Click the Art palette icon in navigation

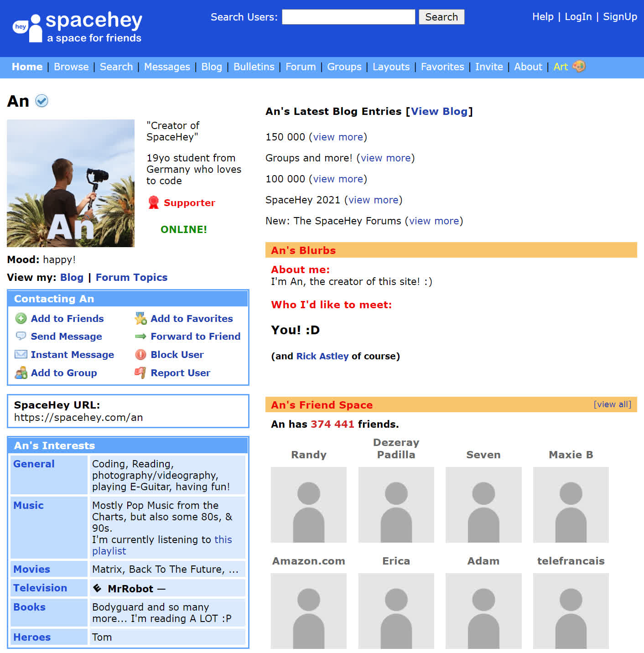tap(579, 67)
